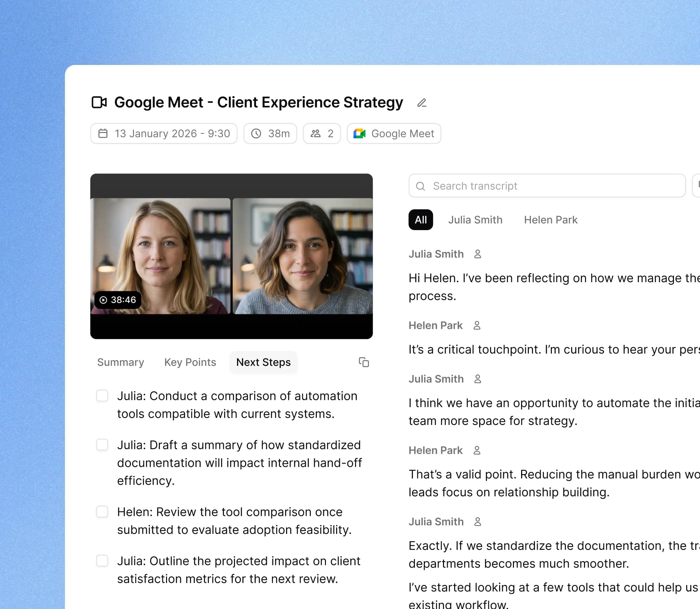Tick Helen's 'Review the tool comparison' checkbox
The height and width of the screenshot is (609, 700).
(102, 512)
